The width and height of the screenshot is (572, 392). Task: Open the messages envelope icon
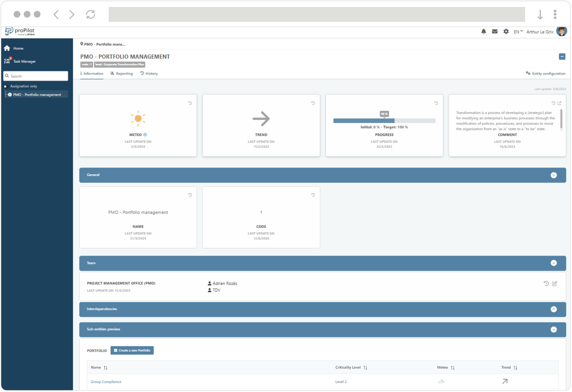pos(495,31)
